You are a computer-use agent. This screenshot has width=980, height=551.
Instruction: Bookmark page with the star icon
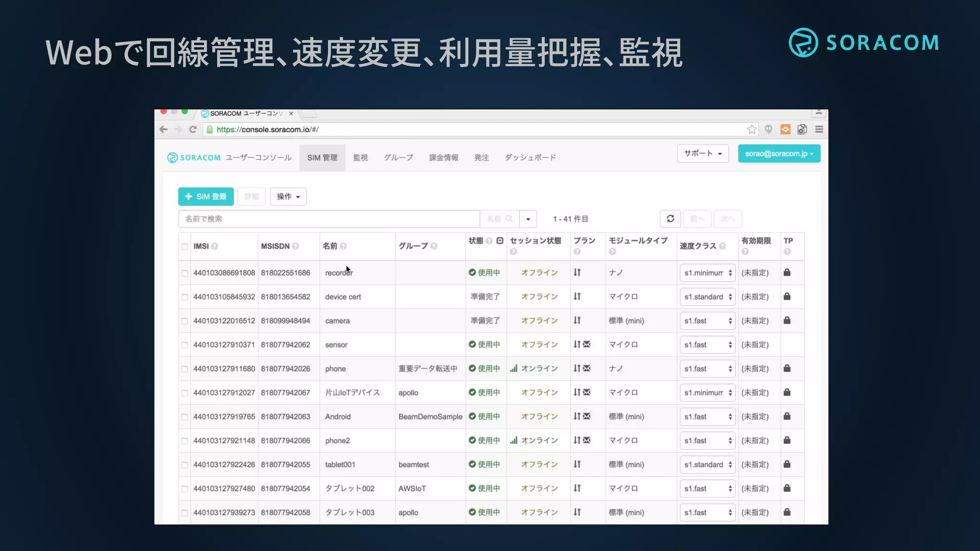click(x=752, y=129)
